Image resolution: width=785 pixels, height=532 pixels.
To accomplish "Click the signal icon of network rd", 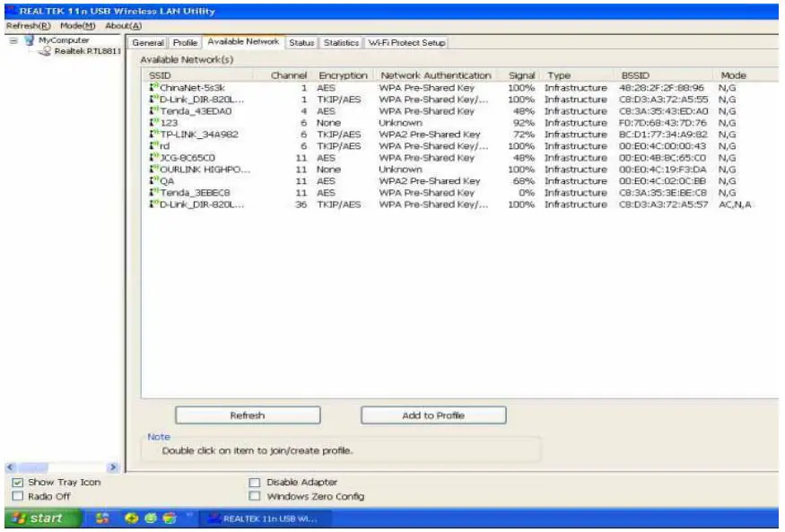I will [x=153, y=145].
